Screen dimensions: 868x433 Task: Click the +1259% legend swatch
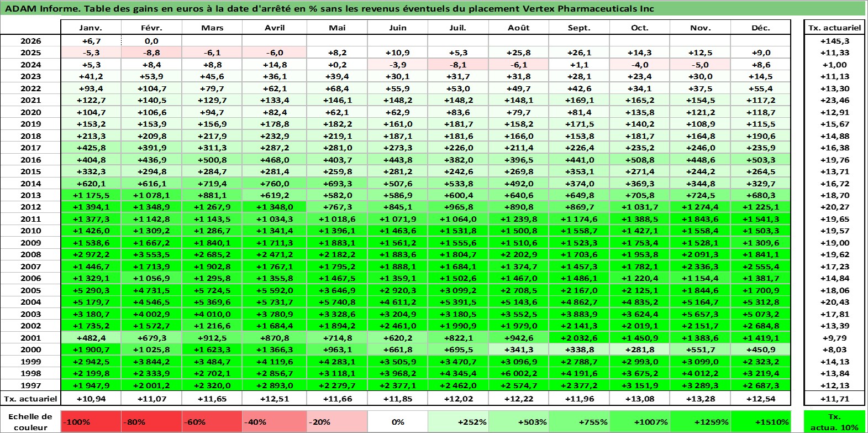tap(700, 422)
